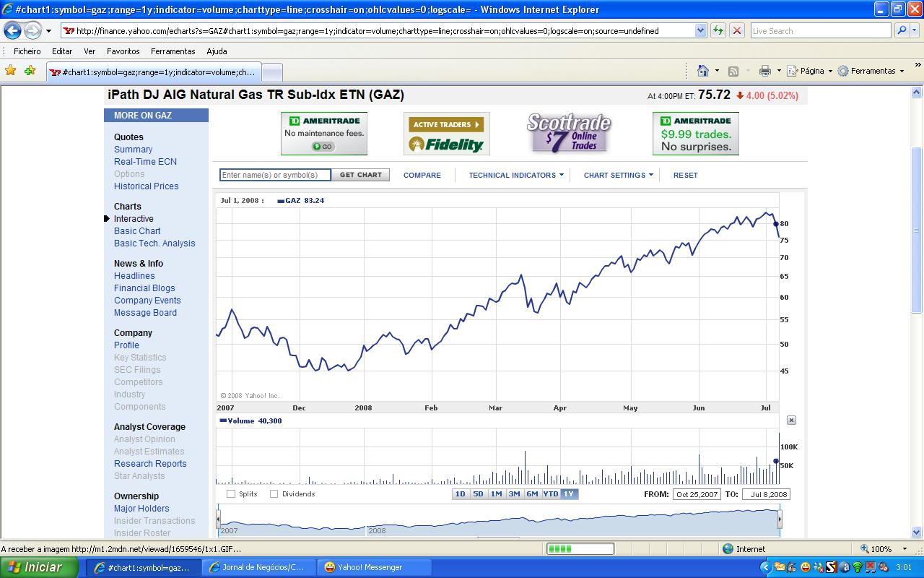Open the Live Search options dropdown arrow
924x578 pixels.
pyautogui.click(x=915, y=31)
